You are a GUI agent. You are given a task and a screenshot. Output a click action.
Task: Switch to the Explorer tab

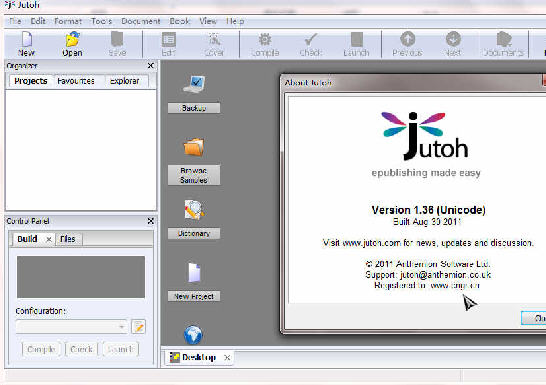tap(125, 81)
